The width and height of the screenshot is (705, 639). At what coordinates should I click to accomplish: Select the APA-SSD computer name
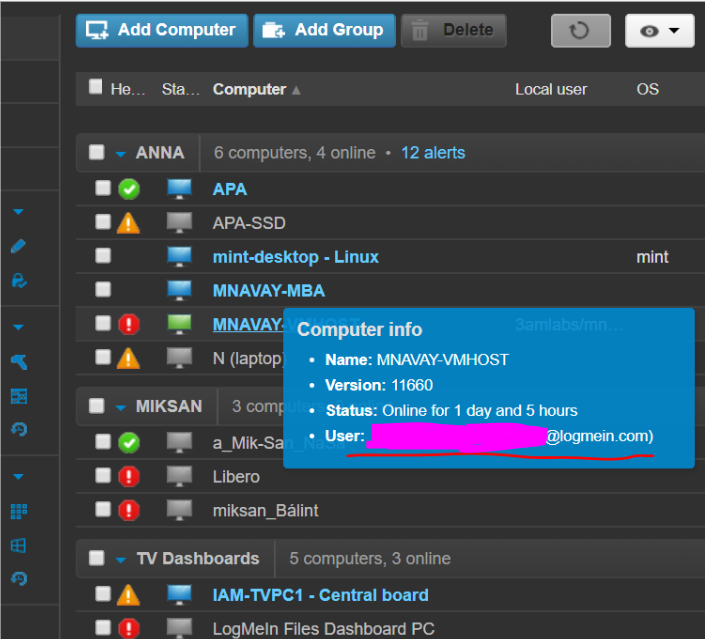pyautogui.click(x=249, y=223)
